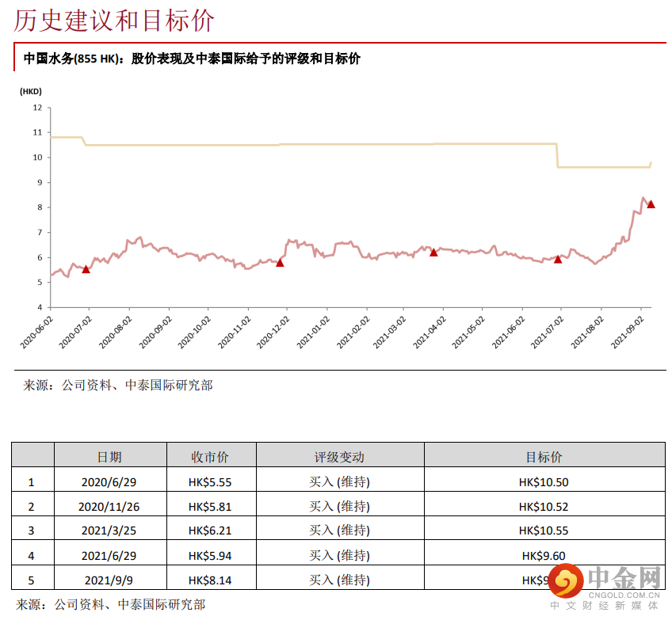Click the 买入 (维持) rating in the 2020/11/26 row
This screenshot has width=672, height=620.
[x=339, y=507]
